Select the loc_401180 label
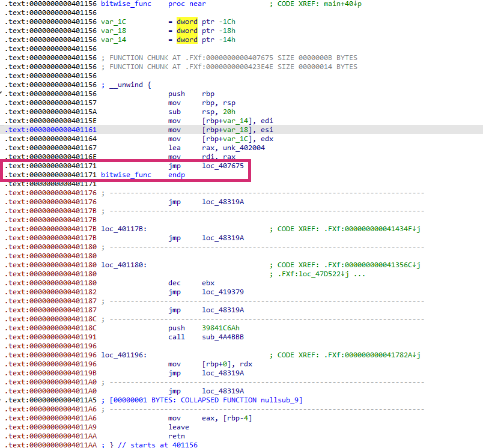The image size is (483, 448). [x=124, y=265]
